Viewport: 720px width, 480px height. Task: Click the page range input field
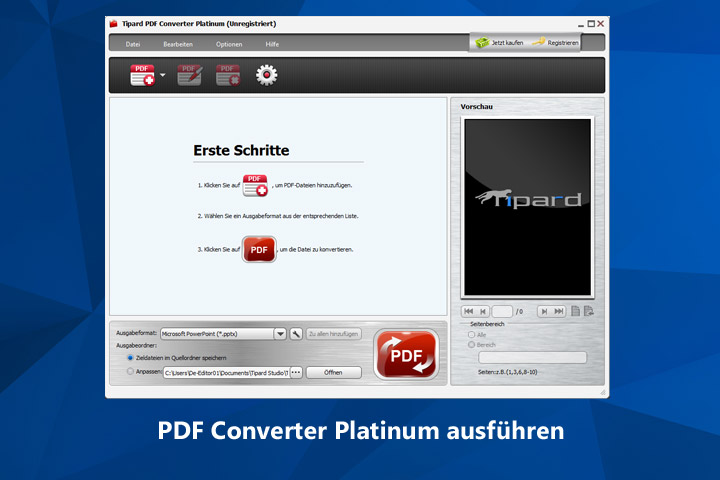[x=533, y=357]
